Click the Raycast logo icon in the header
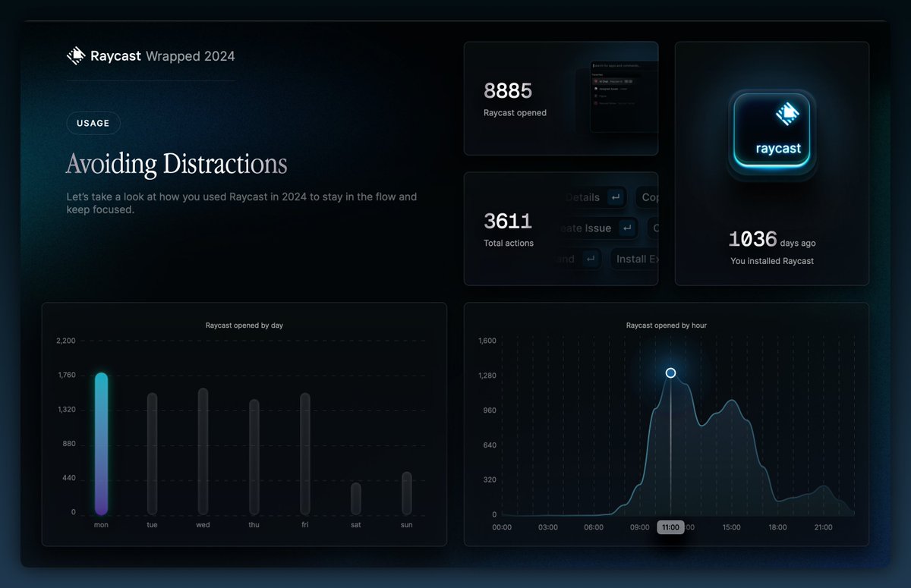The width and height of the screenshot is (911, 588). coord(75,56)
